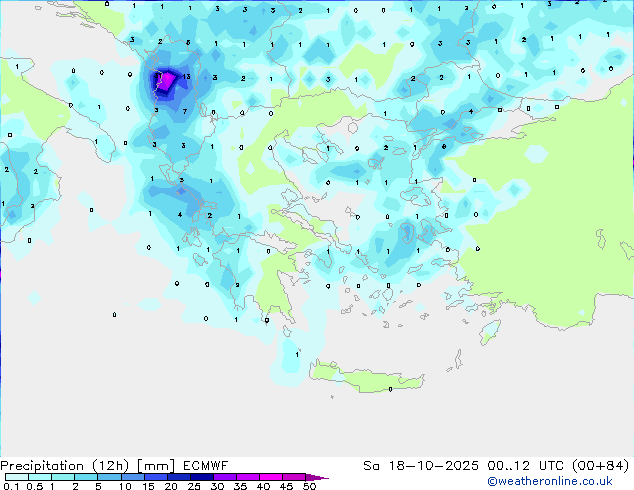Click the legend value label '0.1'
634x490 pixels.
tap(11, 486)
